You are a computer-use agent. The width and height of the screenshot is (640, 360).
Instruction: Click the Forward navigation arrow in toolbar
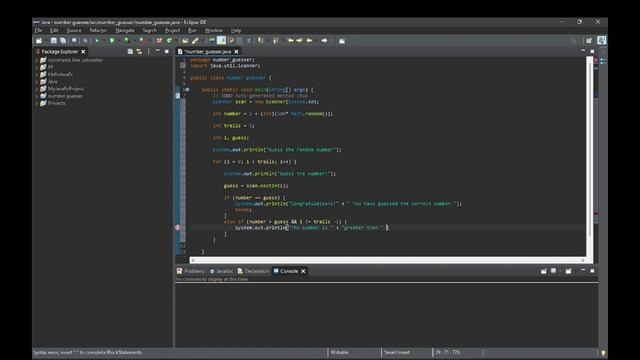coord(324,41)
